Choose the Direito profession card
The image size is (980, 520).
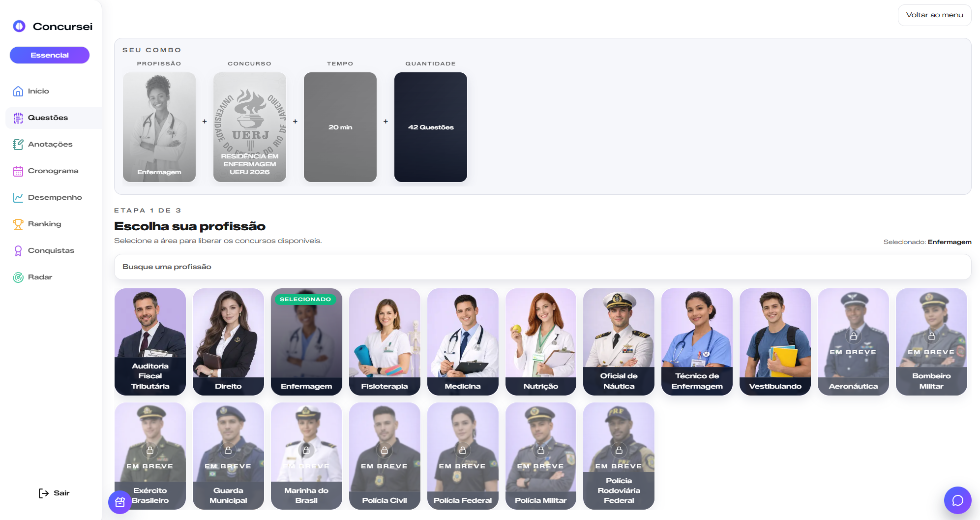228,341
